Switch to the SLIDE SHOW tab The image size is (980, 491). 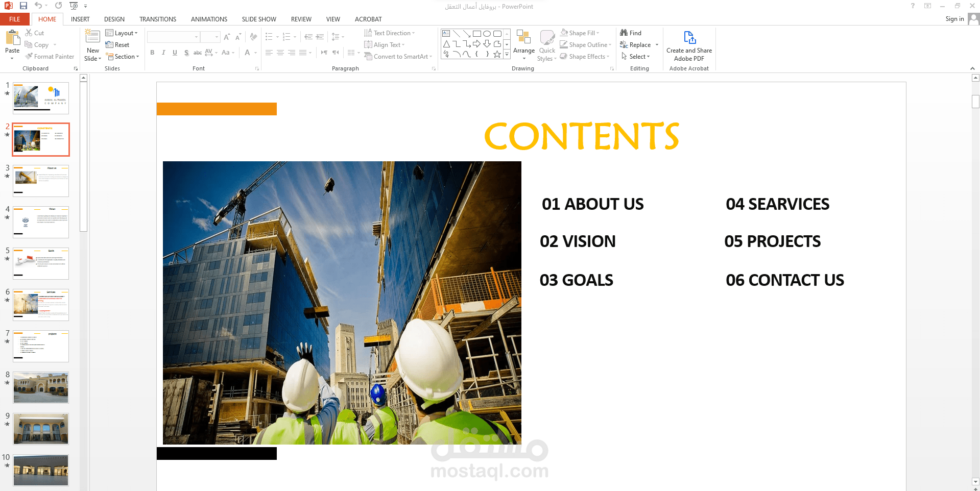(259, 19)
